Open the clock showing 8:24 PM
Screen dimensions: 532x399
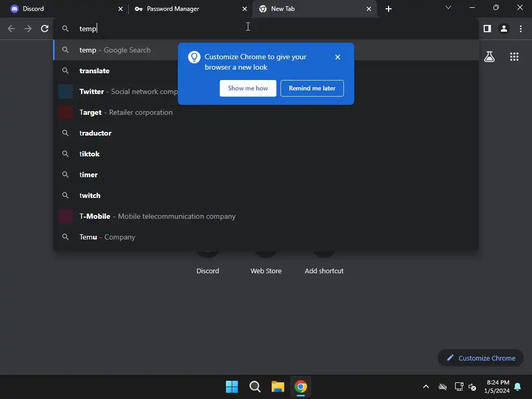(x=497, y=387)
